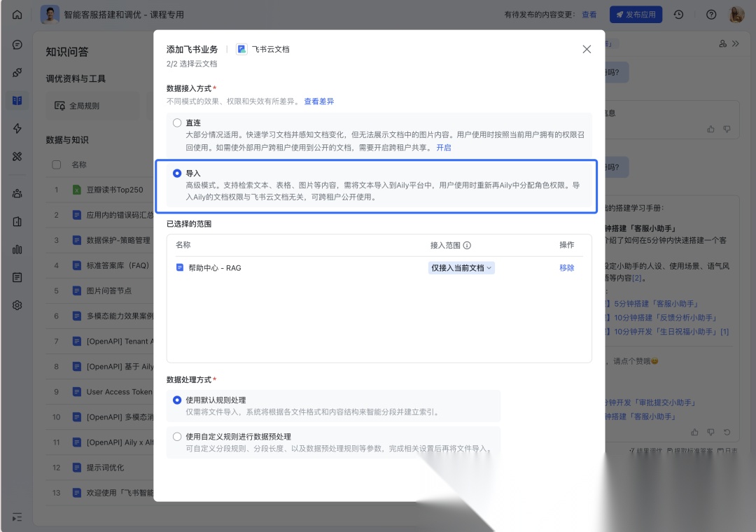This screenshot has height=532, width=756.
Task: Click thumbs down on the lower chat reply
Action: pos(710,432)
